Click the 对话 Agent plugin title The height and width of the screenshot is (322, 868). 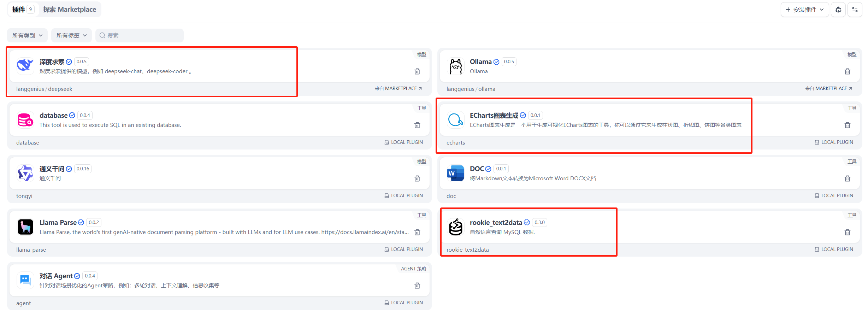[x=56, y=276]
